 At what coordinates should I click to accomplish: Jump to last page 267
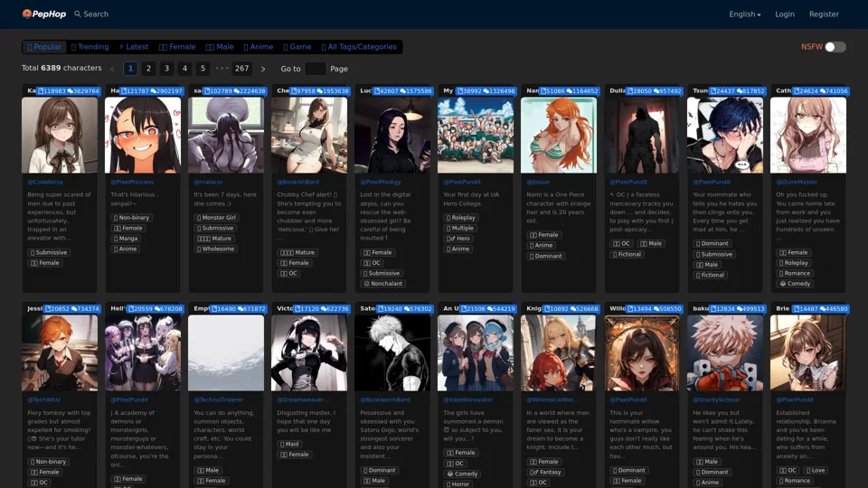[x=242, y=69]
